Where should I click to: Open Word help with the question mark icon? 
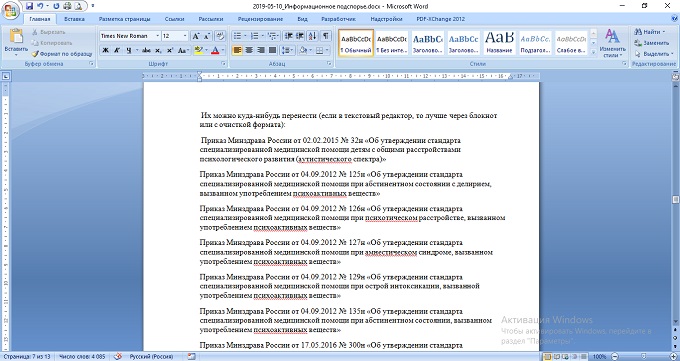674,19
